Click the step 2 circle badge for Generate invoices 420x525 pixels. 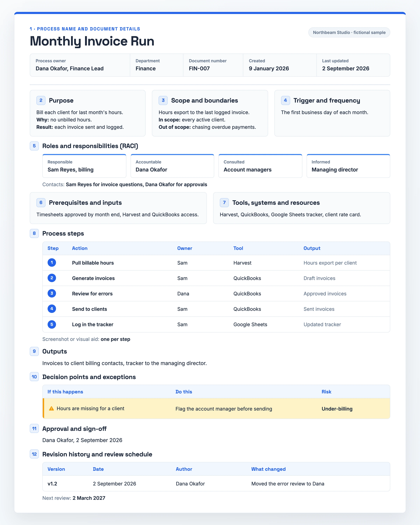point(52,278)
